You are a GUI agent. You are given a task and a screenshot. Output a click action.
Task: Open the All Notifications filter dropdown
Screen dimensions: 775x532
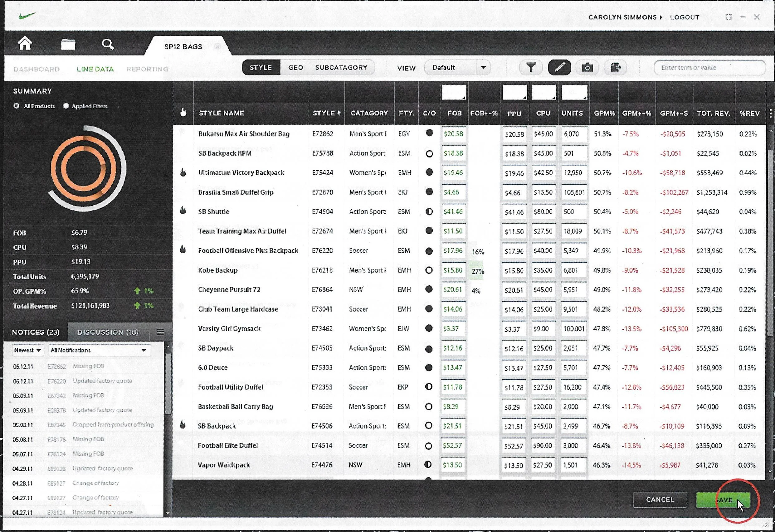pyautogui.click(x=99, y=350)
